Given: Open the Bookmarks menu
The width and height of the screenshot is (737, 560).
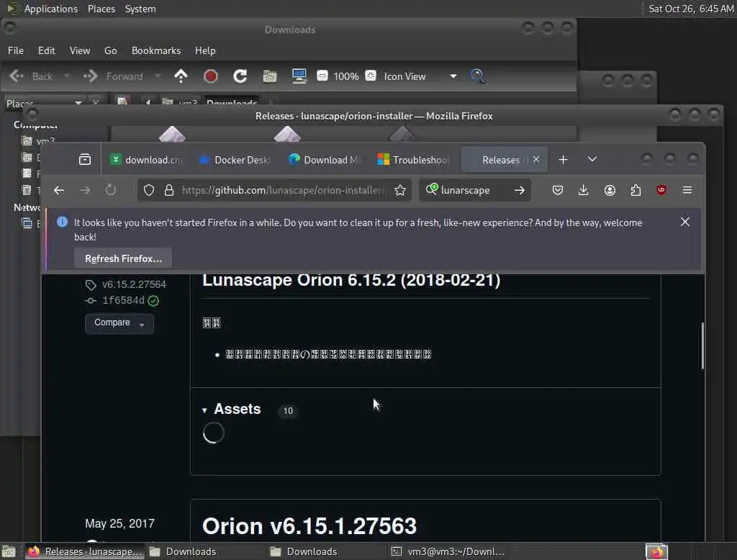Looking at the screenshot, I should point(156,50).
